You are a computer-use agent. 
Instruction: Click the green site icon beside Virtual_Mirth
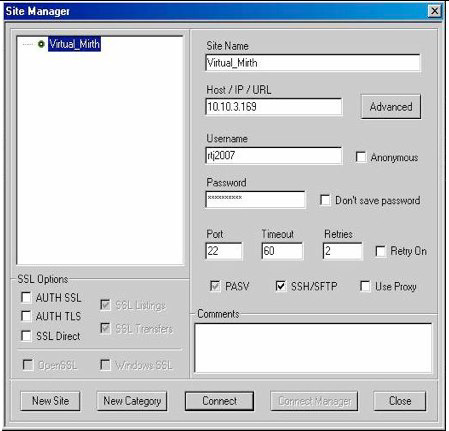(41, 44)
